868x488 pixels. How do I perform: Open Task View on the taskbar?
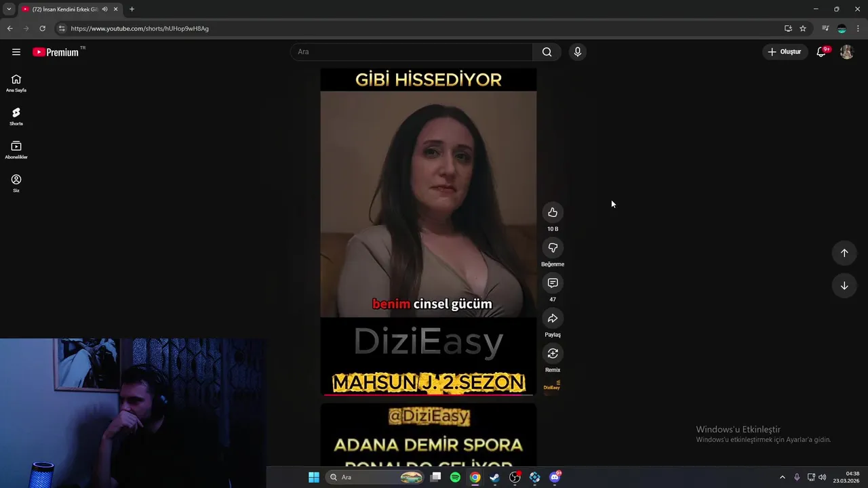(436, 477)
